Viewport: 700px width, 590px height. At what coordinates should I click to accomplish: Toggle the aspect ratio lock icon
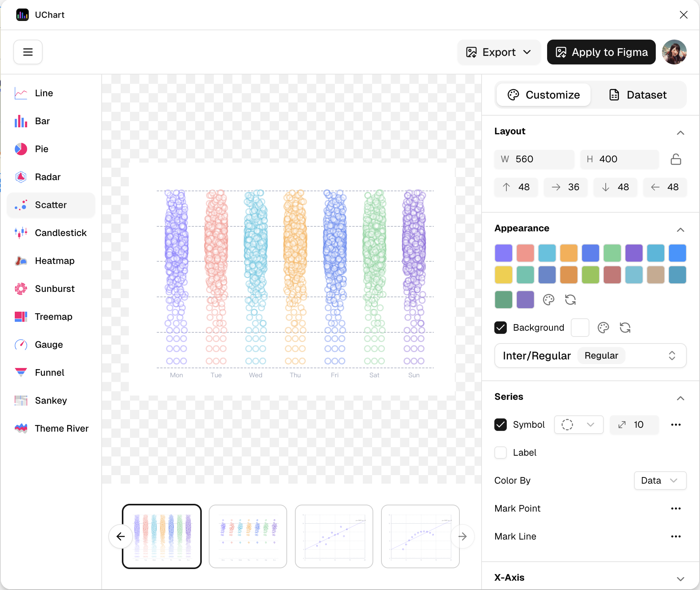(x=676, y=159)
